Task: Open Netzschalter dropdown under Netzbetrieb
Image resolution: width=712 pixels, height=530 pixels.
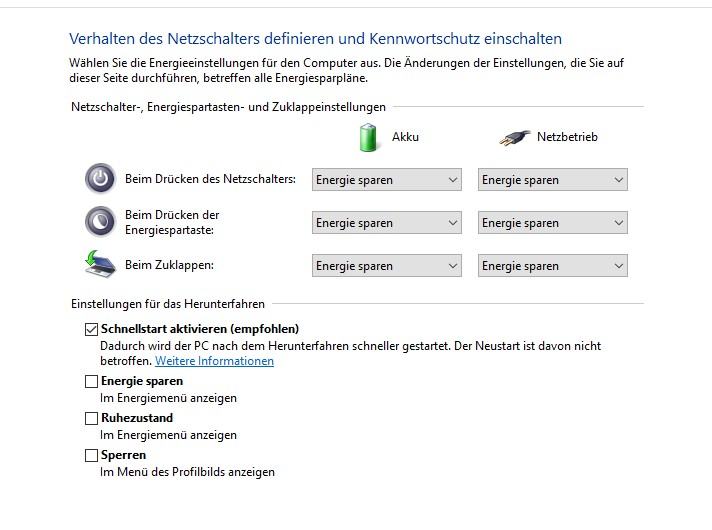Action: point(553,180)
